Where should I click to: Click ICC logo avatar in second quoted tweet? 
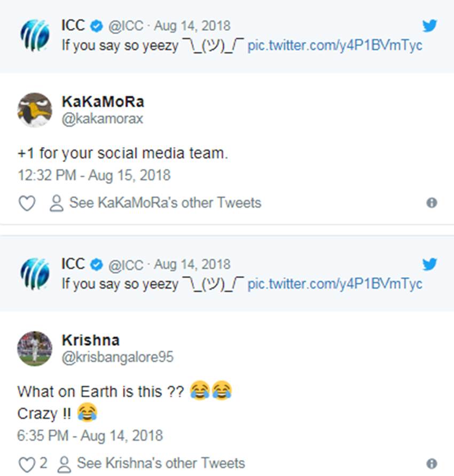[x=35, y=274]
